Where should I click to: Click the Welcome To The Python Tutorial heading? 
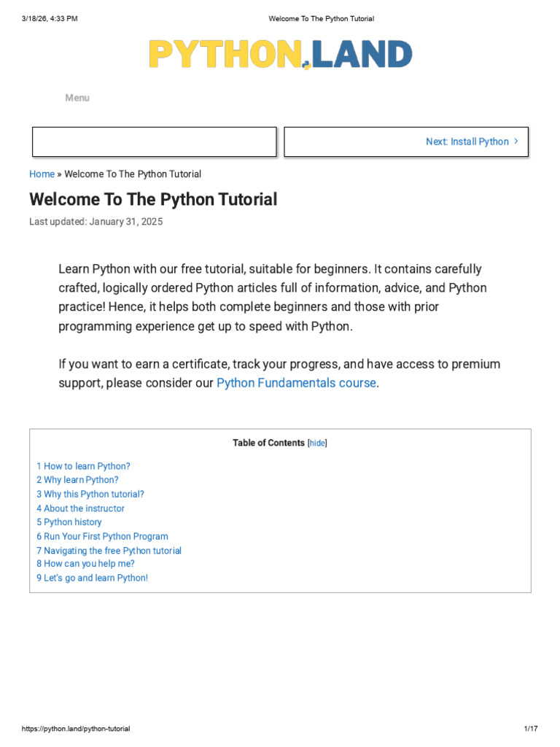coord(153,199)
